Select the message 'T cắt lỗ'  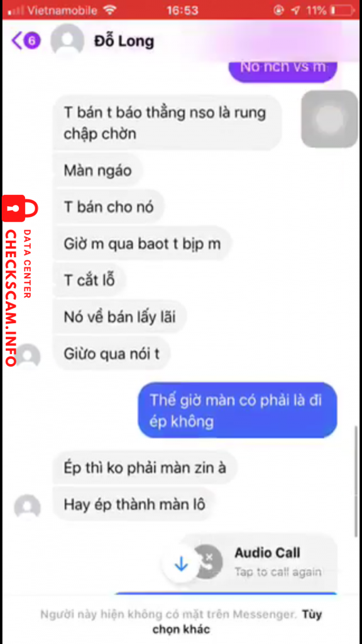(89, 280)
